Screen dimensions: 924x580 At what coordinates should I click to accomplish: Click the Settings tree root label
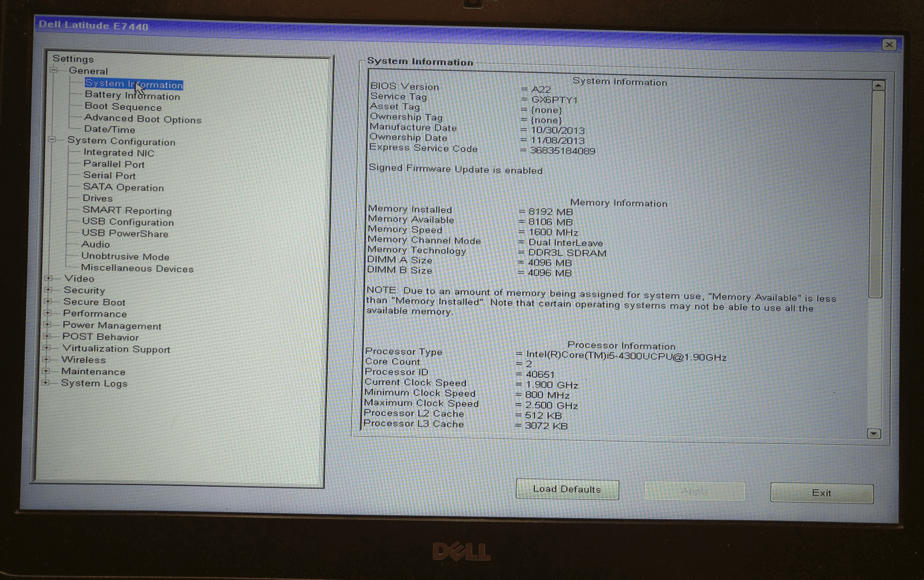tap(73, 59)
